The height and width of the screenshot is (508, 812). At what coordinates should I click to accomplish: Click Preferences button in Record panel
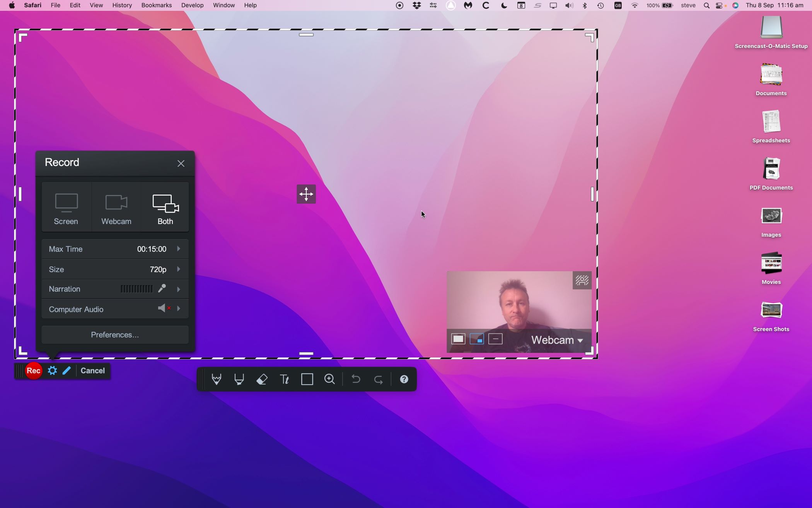point(115,335)
